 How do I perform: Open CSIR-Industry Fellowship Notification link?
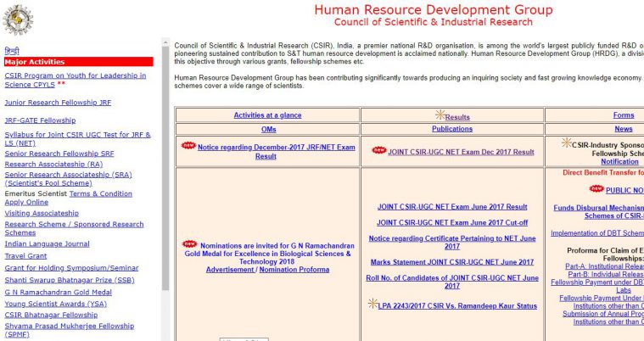(619, 161)
